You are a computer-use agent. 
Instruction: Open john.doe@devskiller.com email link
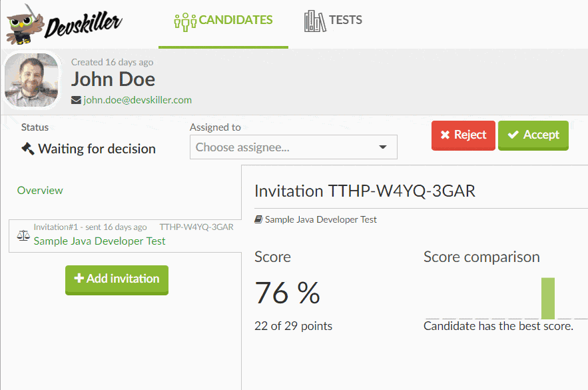tap(137, 100)
